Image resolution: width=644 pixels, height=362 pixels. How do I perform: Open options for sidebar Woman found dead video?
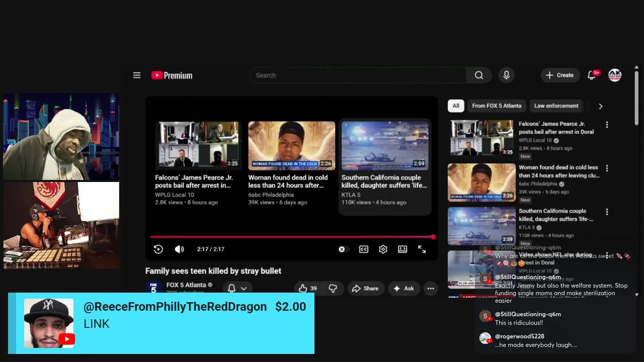[x=607, y=168]
